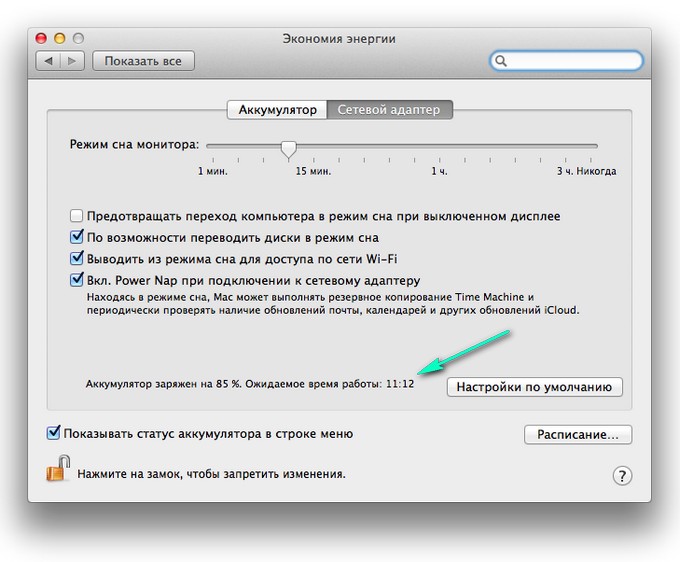The height and width of the screenshot is (562, 680).
Task: Open help with the question mark button
Action: point(622,476)
